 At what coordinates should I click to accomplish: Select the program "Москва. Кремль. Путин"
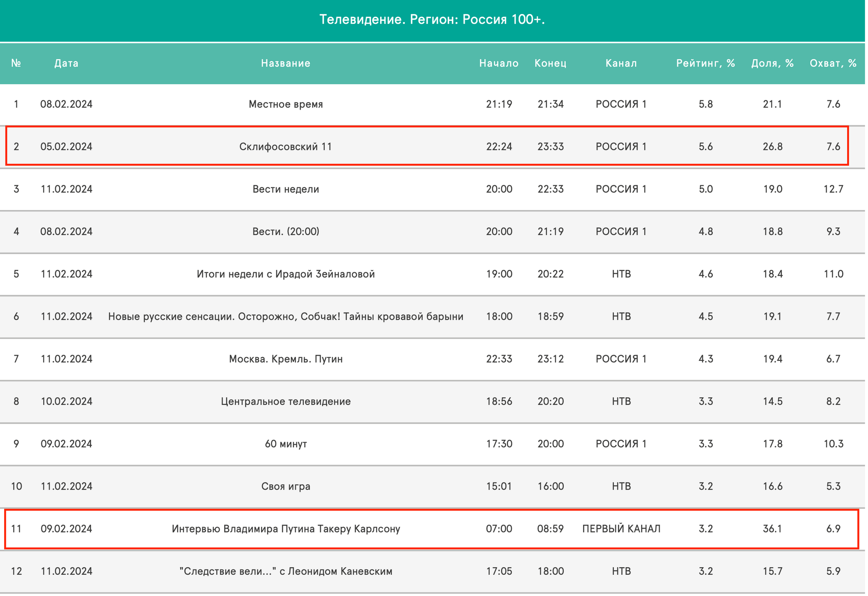pos(286,359)
